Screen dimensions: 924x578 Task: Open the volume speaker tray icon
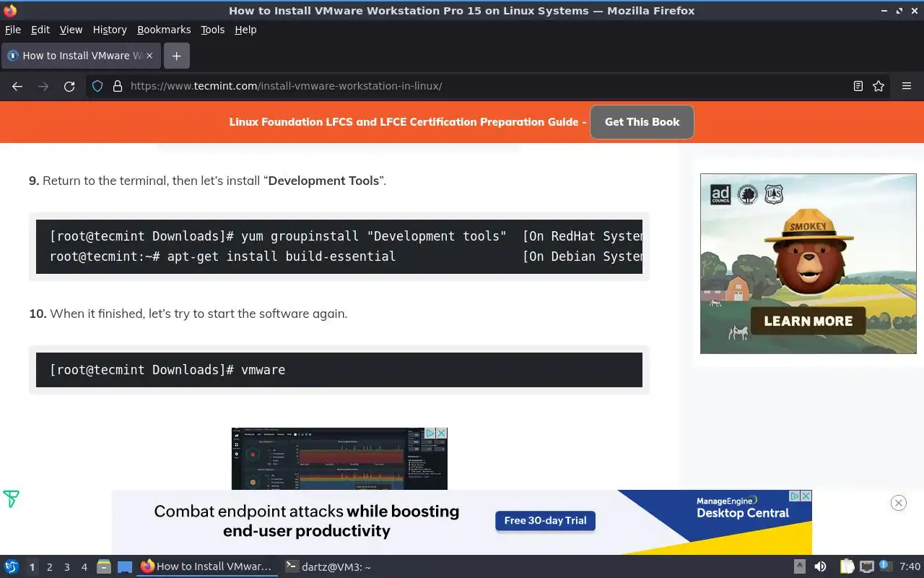pyautogui.click(x=820, y=567)
